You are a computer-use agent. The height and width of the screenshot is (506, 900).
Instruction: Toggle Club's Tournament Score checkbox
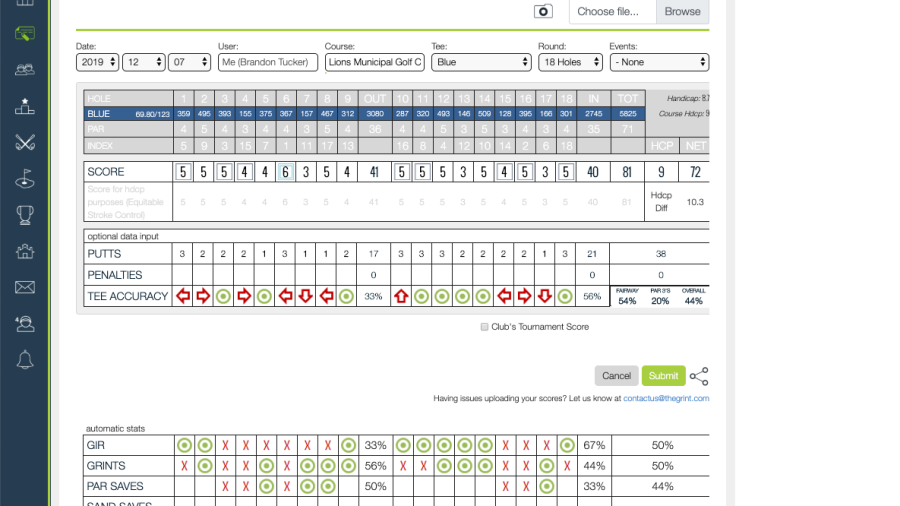pos(485,327)
